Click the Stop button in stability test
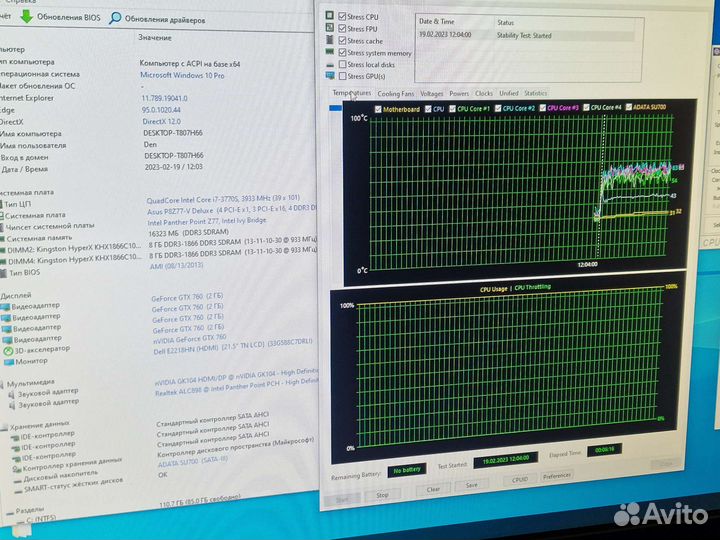 pyautogui.click(x=382, y=495)
